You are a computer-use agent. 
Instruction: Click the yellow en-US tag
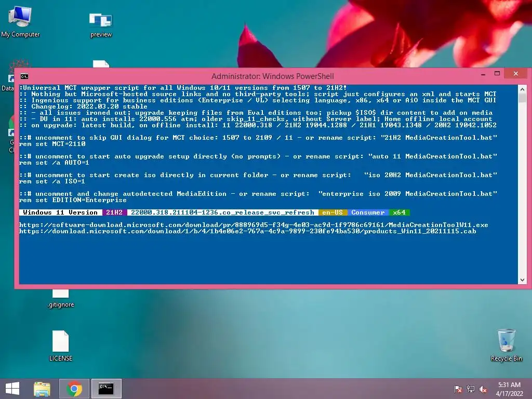[x=332, y=212]
